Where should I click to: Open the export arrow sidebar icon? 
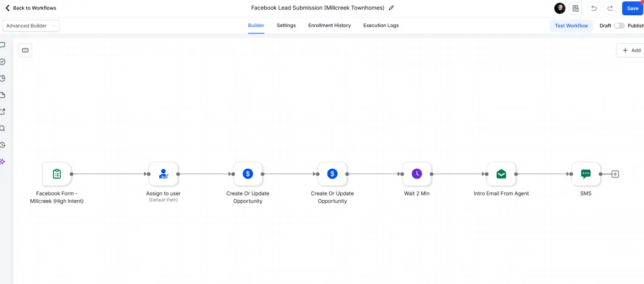pos(2,112)
